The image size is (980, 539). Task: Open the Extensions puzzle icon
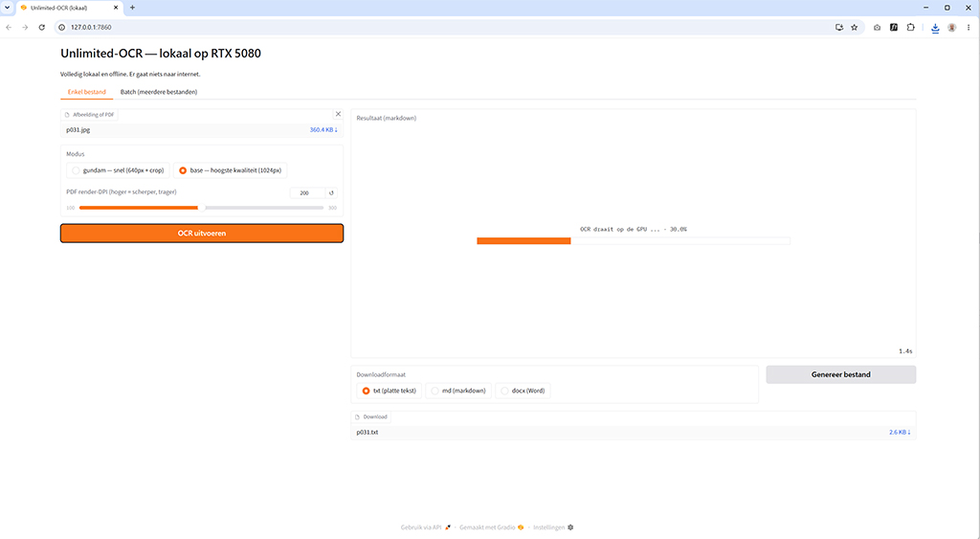pyautogui.click(x=911, y=28)
